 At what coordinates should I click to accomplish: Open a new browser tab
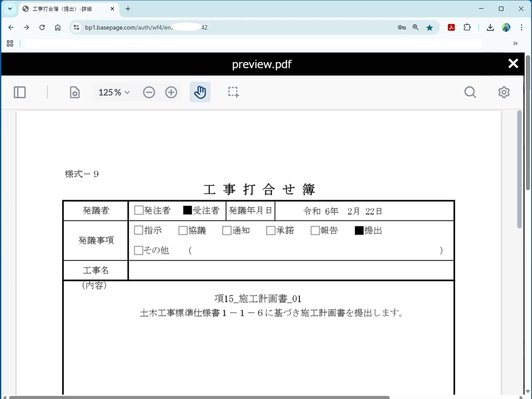coord(128,9)
